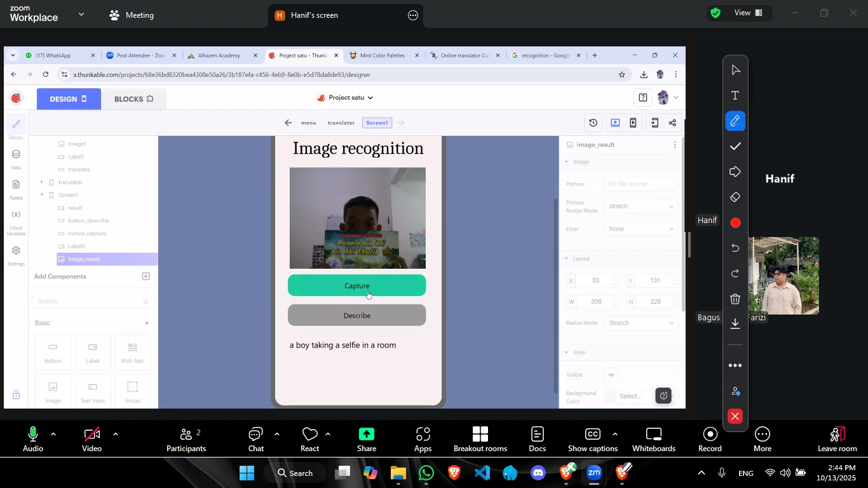The width and height of the screenshot is (868, 488).
Task: Select the annotation eraser tool
Action: pos(735,198)
